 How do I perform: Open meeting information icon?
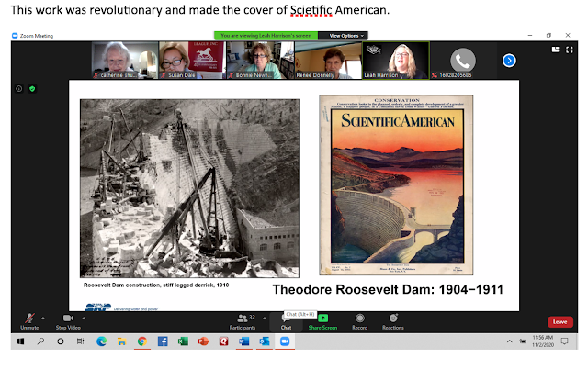19,89
